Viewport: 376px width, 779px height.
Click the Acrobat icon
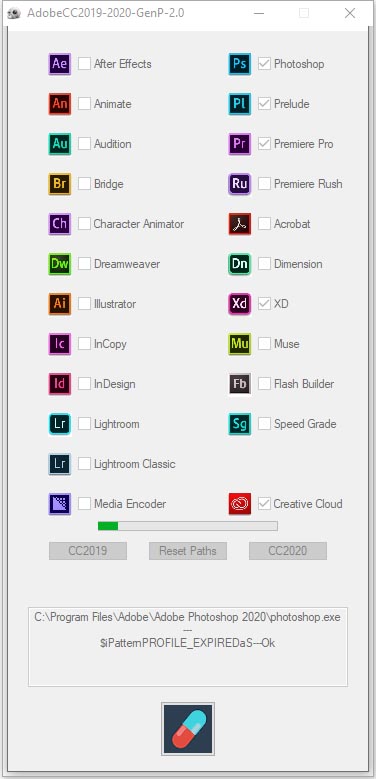240,224
